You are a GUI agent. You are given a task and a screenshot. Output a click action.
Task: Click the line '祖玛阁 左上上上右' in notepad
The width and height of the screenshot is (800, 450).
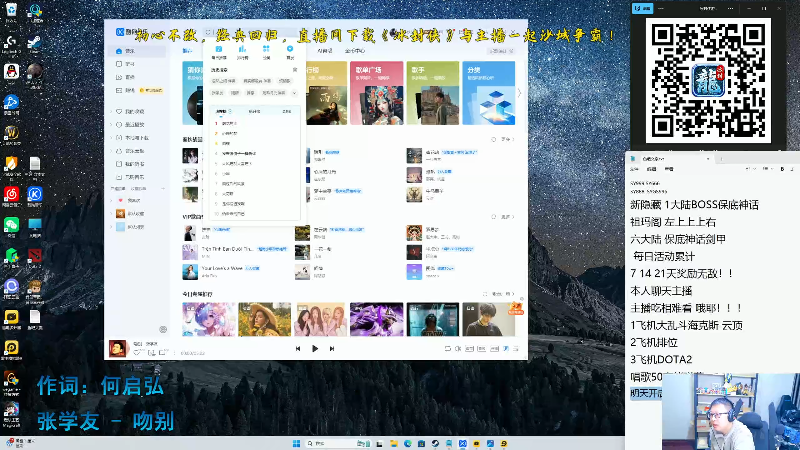point(673,222)
